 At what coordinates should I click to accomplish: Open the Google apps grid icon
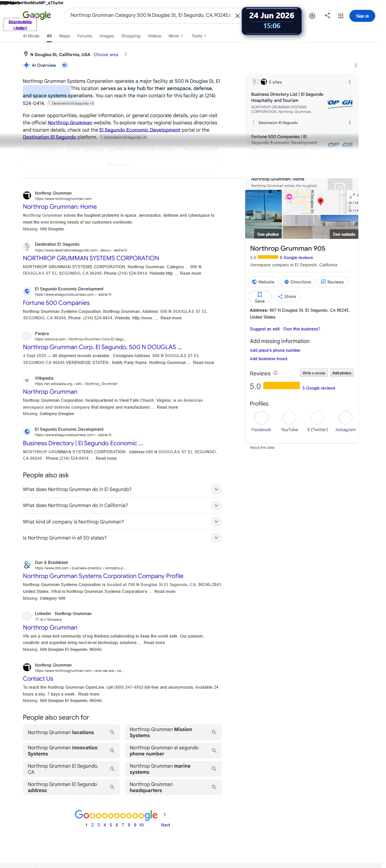tap(341, 16)
